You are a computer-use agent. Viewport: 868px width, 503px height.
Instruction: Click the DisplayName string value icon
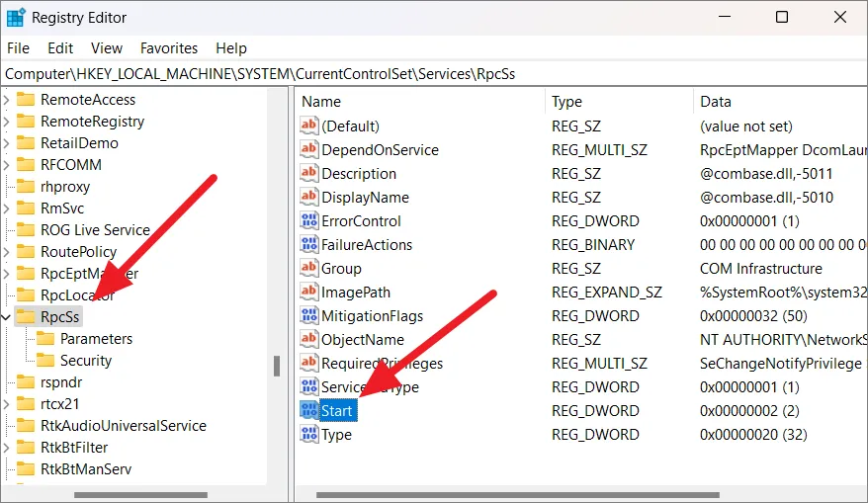pyautogui.click(x=308, y=197)
